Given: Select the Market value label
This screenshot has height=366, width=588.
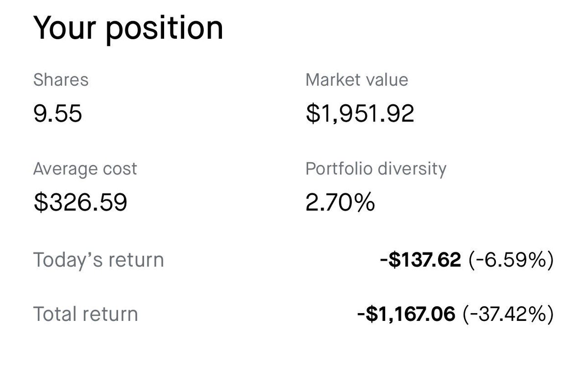Looking at the screenshot, I should [357, 79].
